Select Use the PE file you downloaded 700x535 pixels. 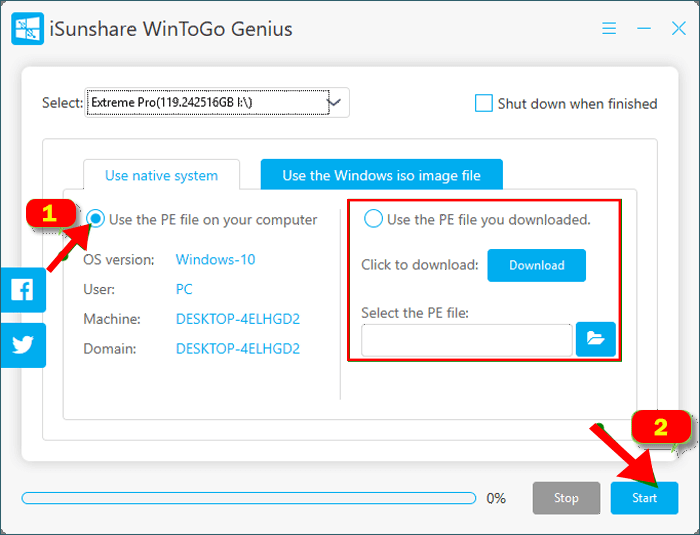(x=373, y=219)
